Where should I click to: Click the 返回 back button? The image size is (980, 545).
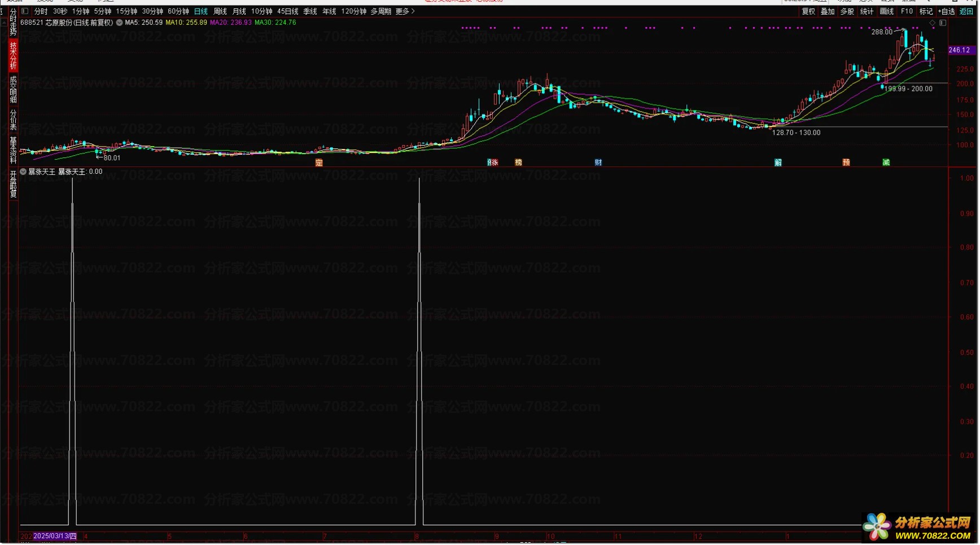click(966, 11)
